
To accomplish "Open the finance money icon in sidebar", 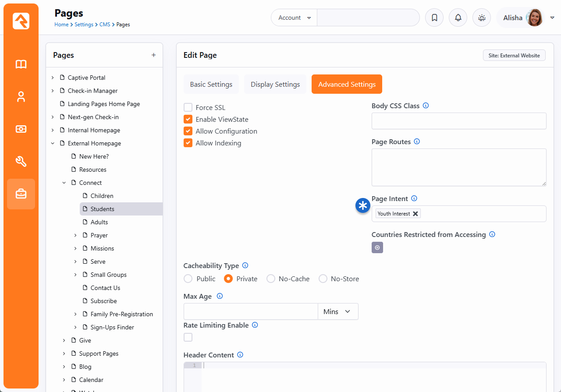I will point(21,129).
